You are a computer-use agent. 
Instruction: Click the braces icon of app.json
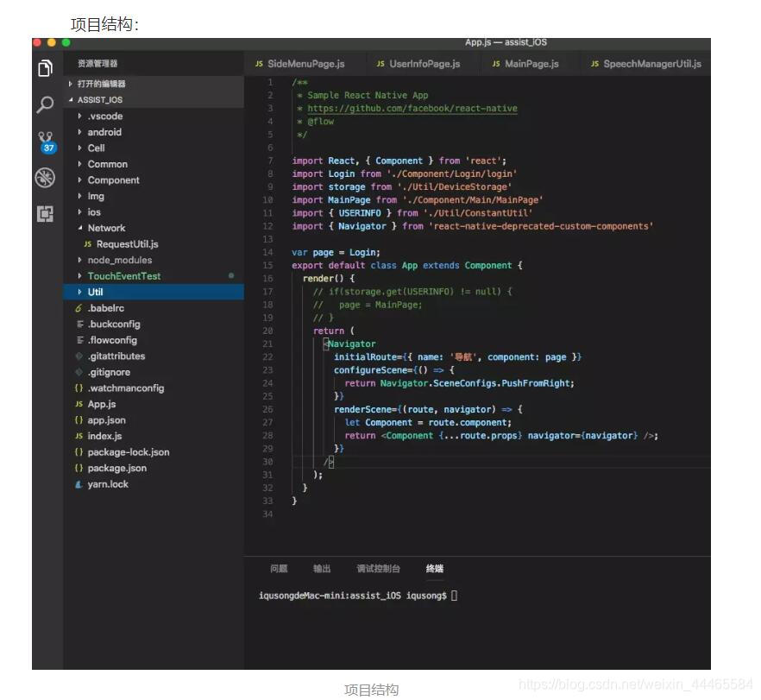(x=79, y=419)
